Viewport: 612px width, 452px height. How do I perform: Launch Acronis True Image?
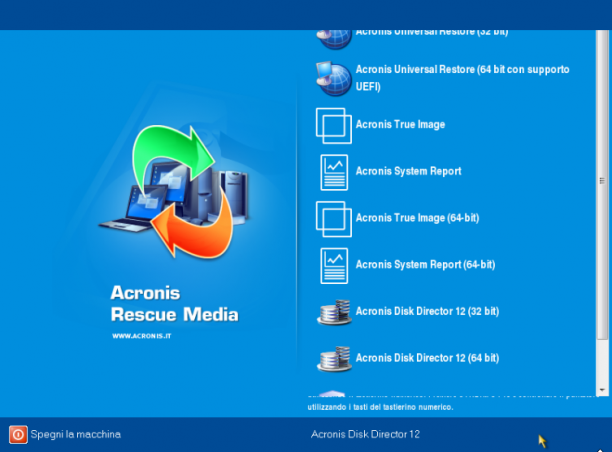[400, 125]
